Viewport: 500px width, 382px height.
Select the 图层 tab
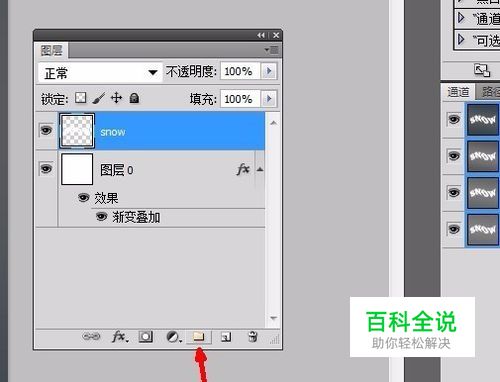click(51, 51)
